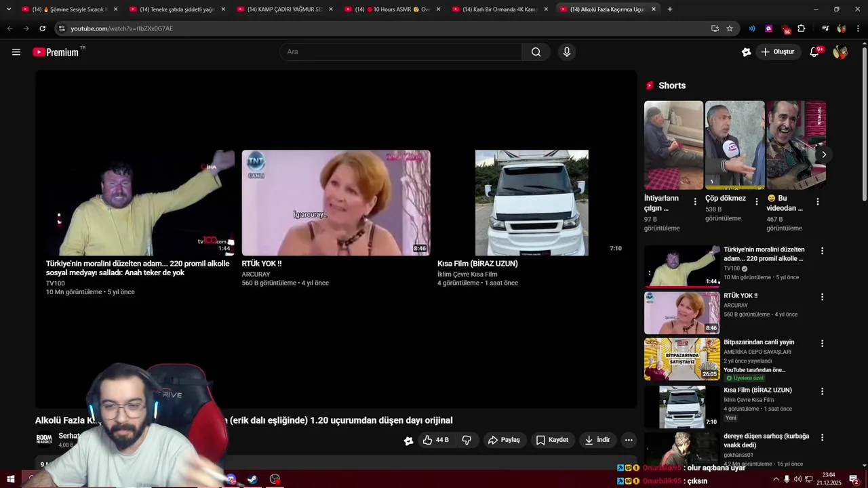This screenshot has height=488, width=868.
Task: Open the YouTube account avatar menu
Action: (840, 52)
